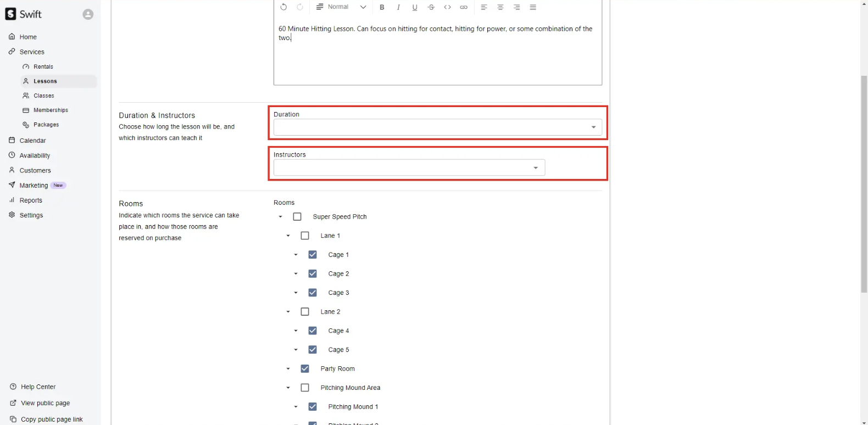Toggle bold formatting
Screen dimensions: 868x425
coord(382,7)
